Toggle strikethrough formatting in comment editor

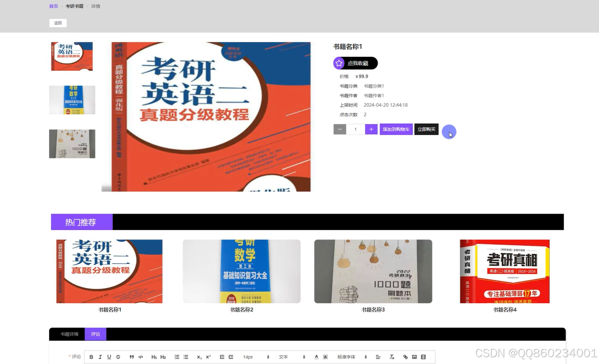pos(118,357)
